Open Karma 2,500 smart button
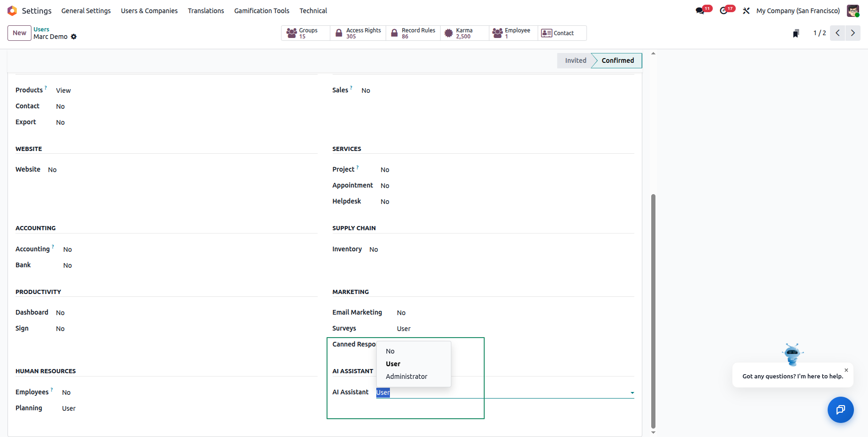 click(x=464, y=33)
